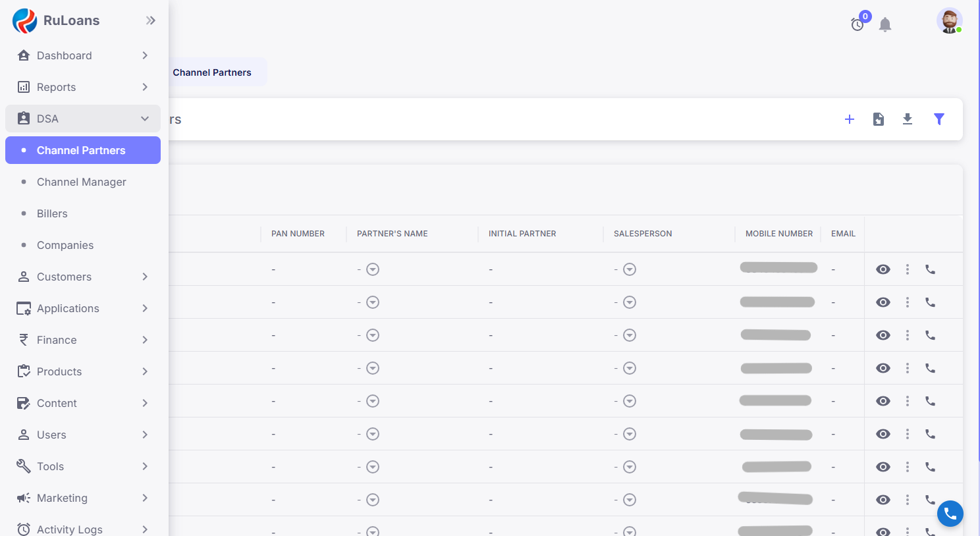Screen dimensions: 980x536
Task: Open the user profile avatar
Action: pos(949,21)
